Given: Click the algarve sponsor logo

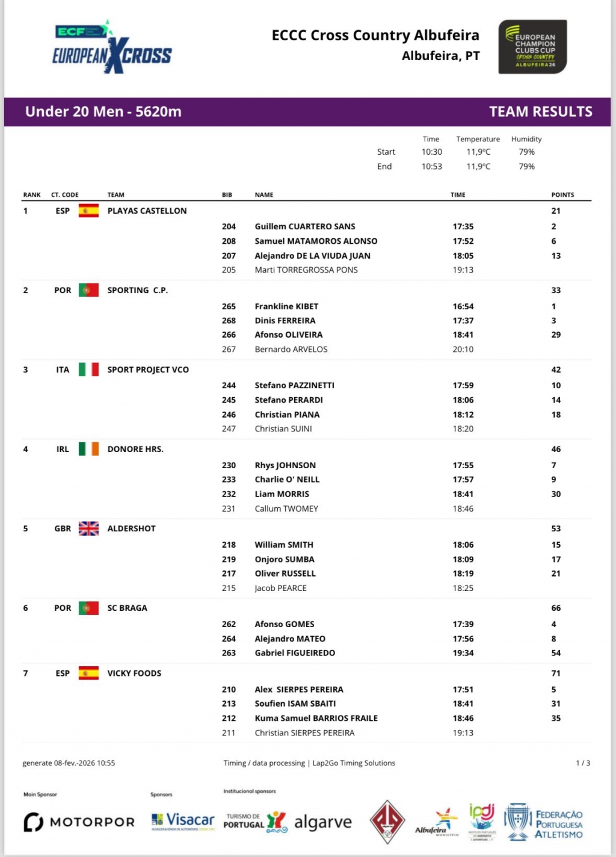Looking at the screenshot, I should pyautogui.click(x=322, y=823).
